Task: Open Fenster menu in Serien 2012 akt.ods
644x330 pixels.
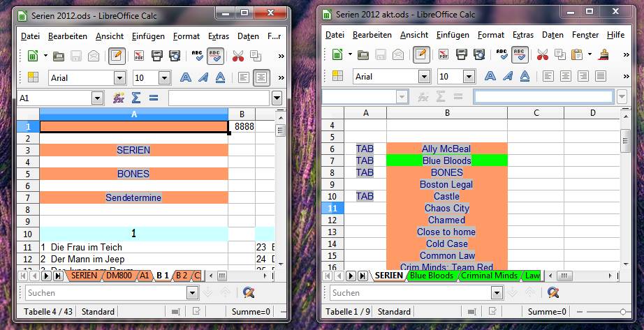Action: (x=585, y=35)
